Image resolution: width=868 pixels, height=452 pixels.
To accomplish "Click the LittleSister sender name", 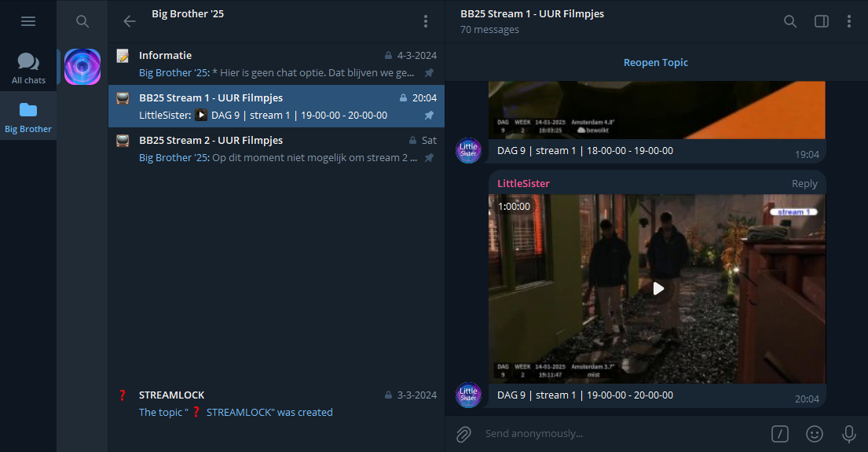I will (x=523, y=183).
